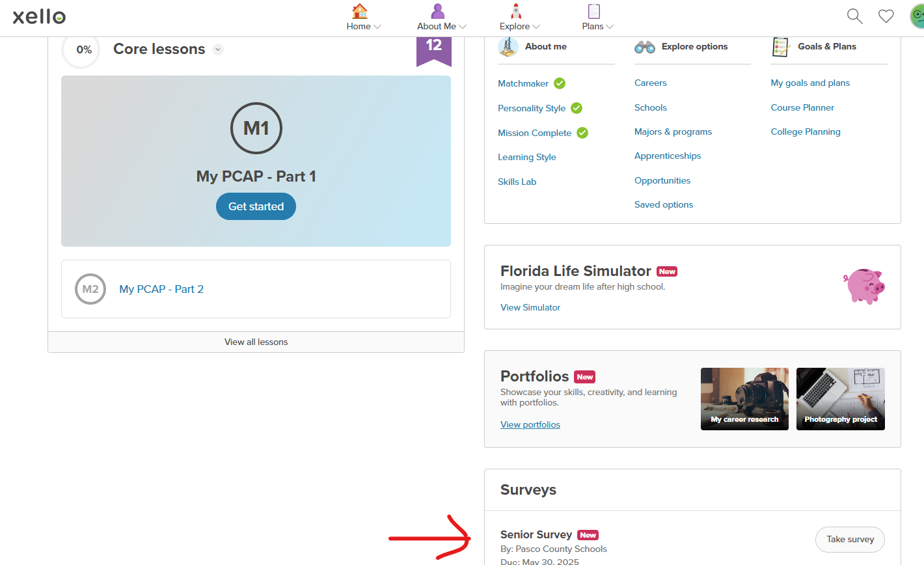924x565 pixels.
Task: Click View portfolios link
Action: [530, 424]
